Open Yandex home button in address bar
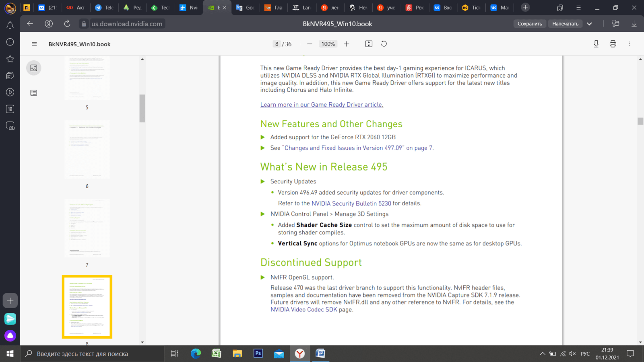 coord(49,24)
